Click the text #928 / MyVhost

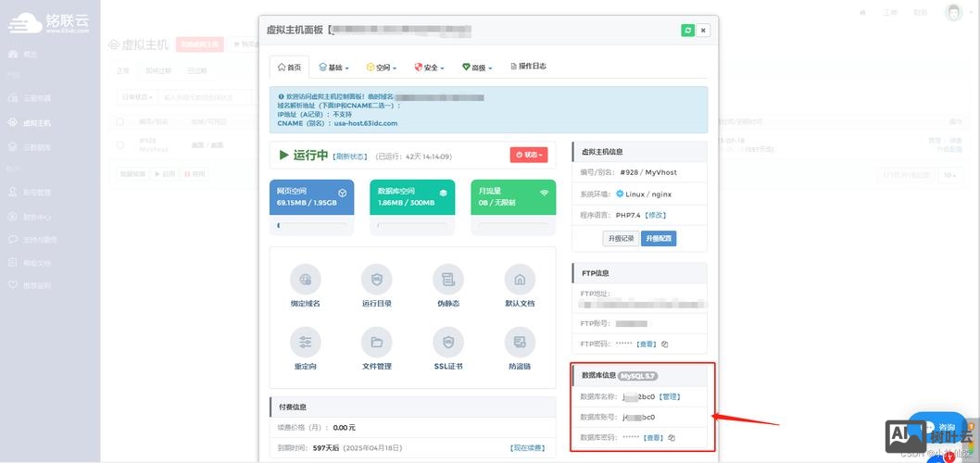pos(648,172)
